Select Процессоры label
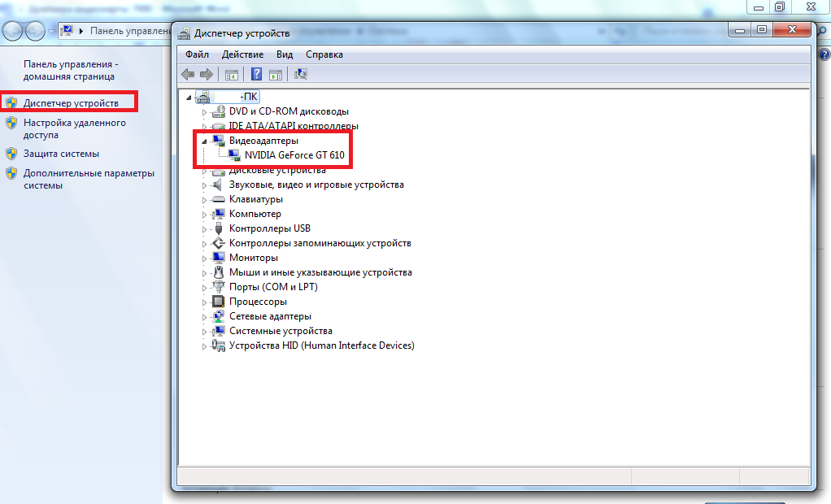This screenshot has width=831, height=504. click(x=258, y=302)
